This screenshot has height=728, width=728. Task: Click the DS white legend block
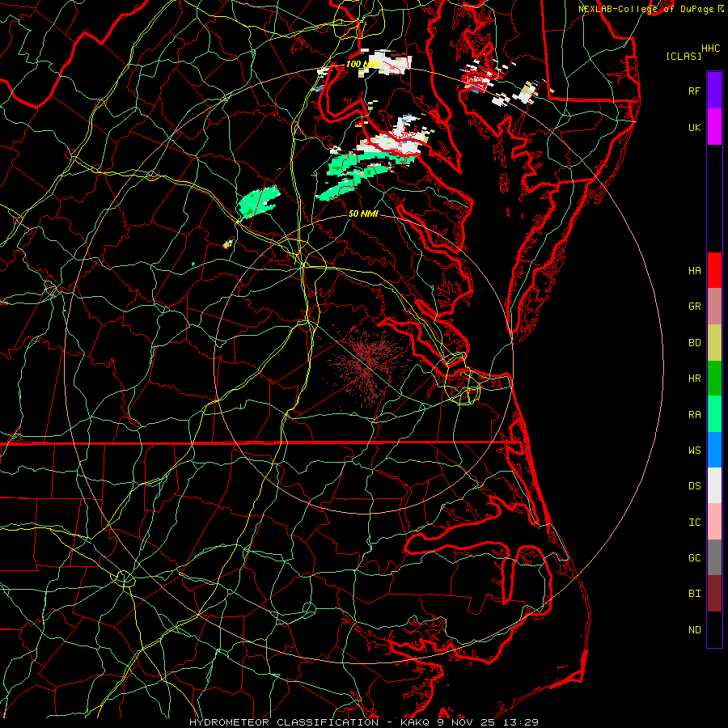(714, 485)
